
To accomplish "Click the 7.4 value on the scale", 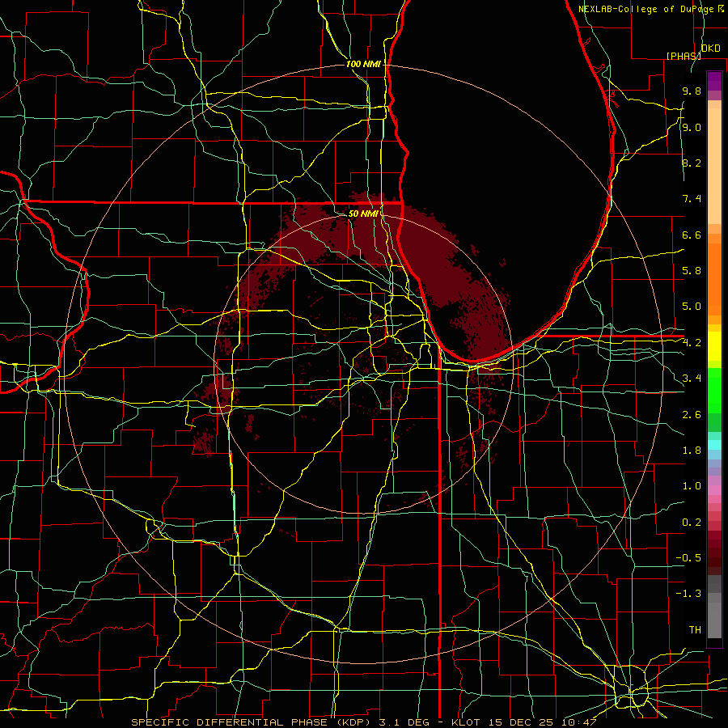I will [692, 199].
